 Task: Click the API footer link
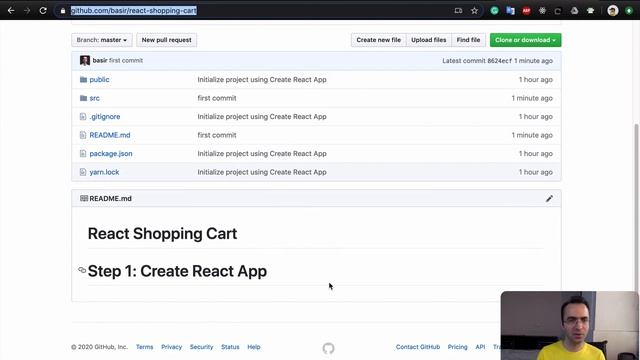tap(480, 347)
